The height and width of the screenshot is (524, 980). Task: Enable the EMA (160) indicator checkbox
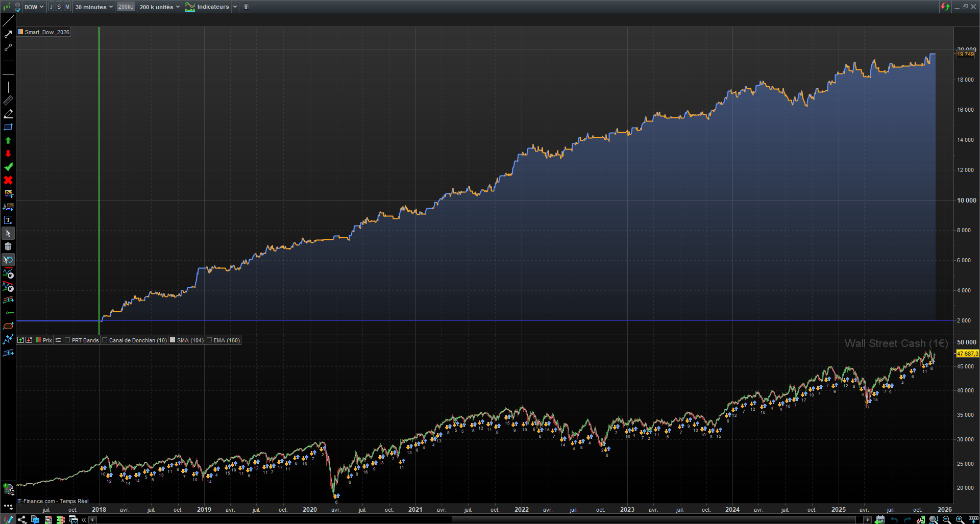click(x=209, y=340)
